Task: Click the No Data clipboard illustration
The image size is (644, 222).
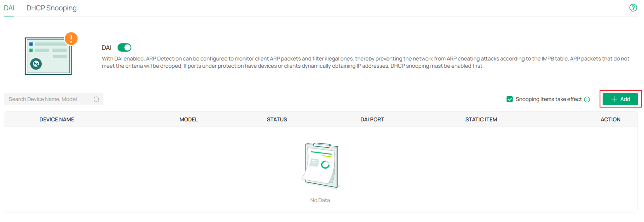Action: [320, 165]
